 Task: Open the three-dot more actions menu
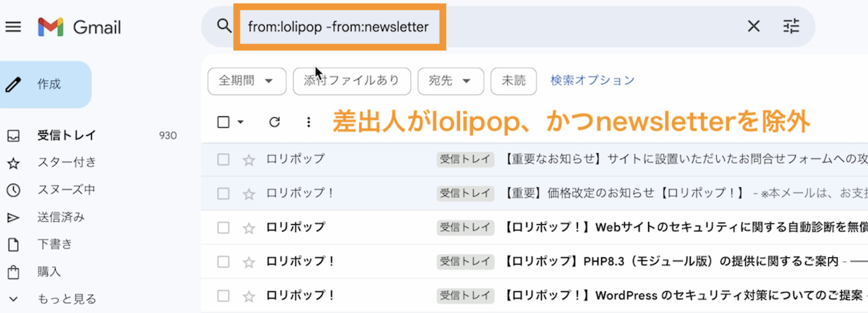[309, 122]
